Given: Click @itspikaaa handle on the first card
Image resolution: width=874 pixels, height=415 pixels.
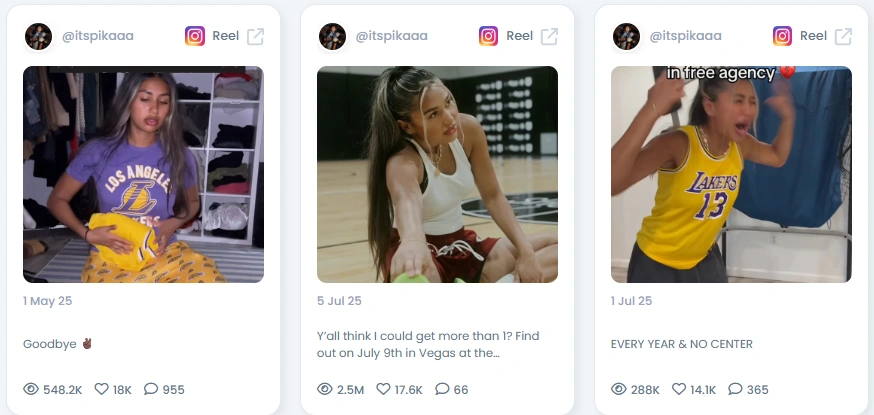Looking at the screenshot, I should 98,36.
